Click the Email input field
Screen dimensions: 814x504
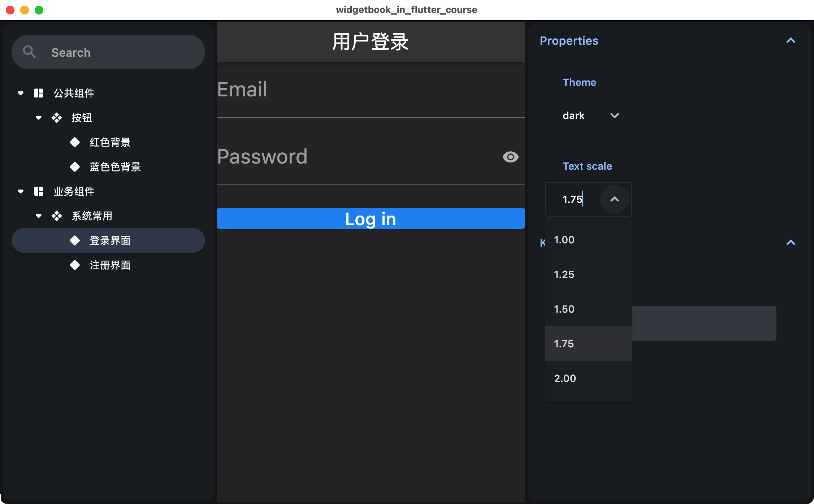(371, 90)
